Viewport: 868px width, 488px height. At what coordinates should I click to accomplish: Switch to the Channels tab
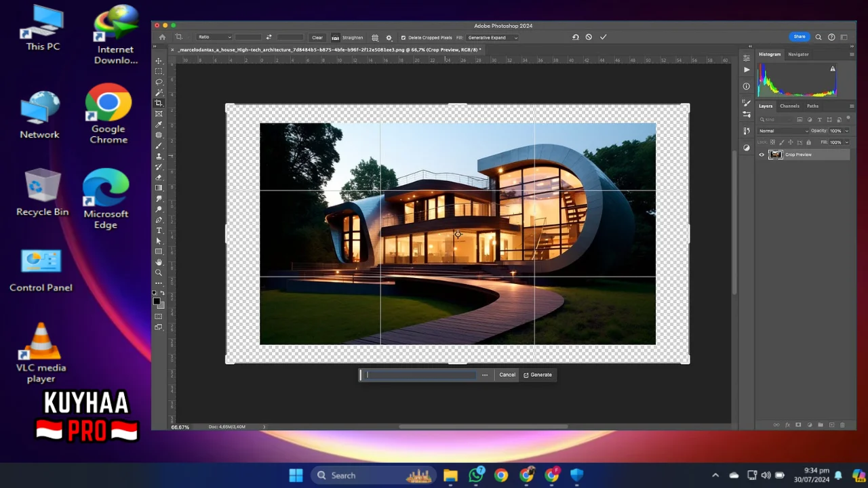point(789,106)
